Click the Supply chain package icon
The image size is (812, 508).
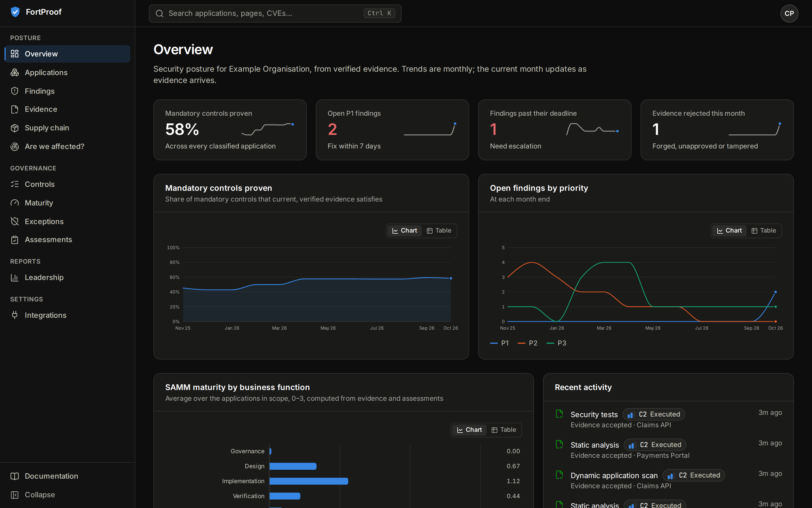tap(14, 128)
